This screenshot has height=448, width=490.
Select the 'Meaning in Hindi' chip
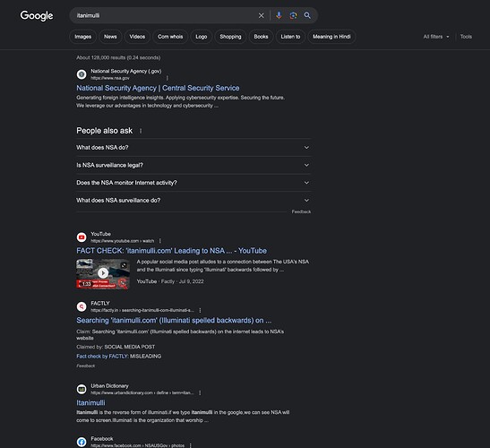point(331,37)
